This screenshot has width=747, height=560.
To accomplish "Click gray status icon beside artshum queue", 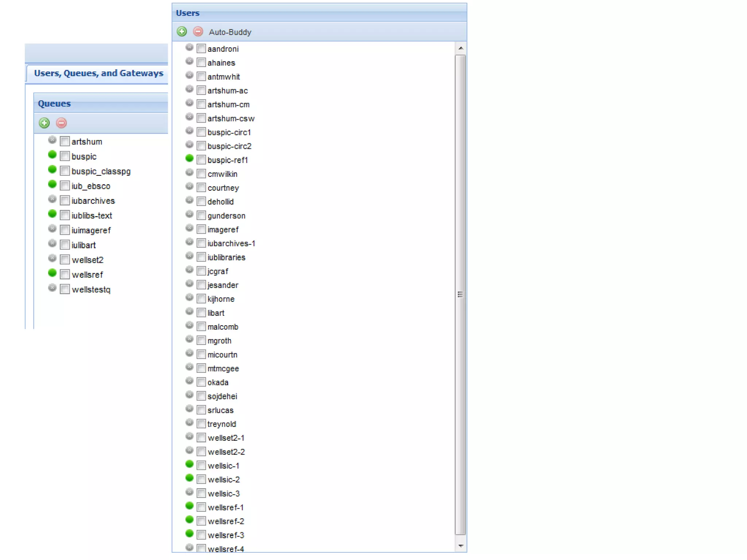I will [x=52, y=140].
